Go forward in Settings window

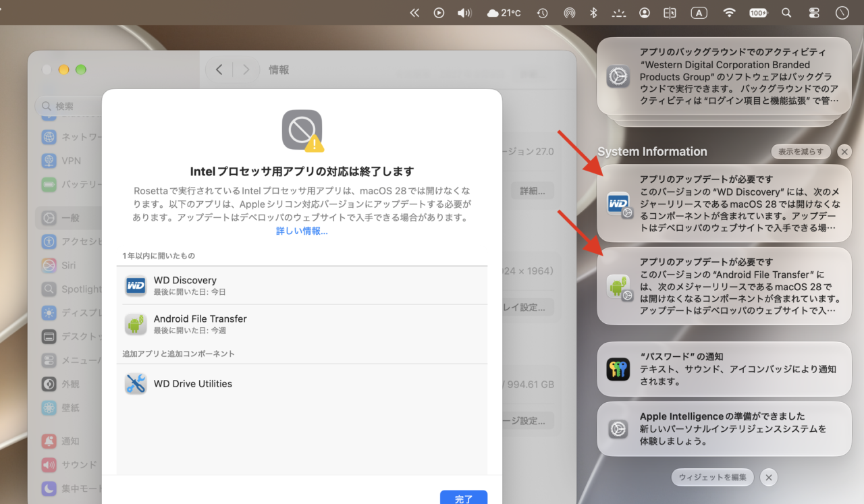(246, 69)
